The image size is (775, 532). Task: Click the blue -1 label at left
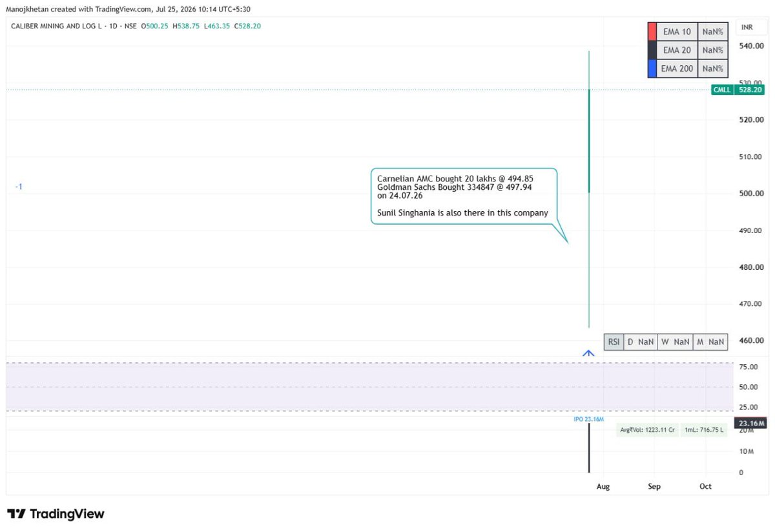(19, 187)
